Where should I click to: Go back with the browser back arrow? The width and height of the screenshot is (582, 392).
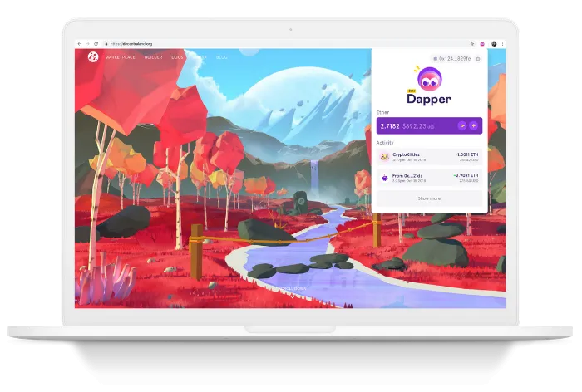[80, 44]
